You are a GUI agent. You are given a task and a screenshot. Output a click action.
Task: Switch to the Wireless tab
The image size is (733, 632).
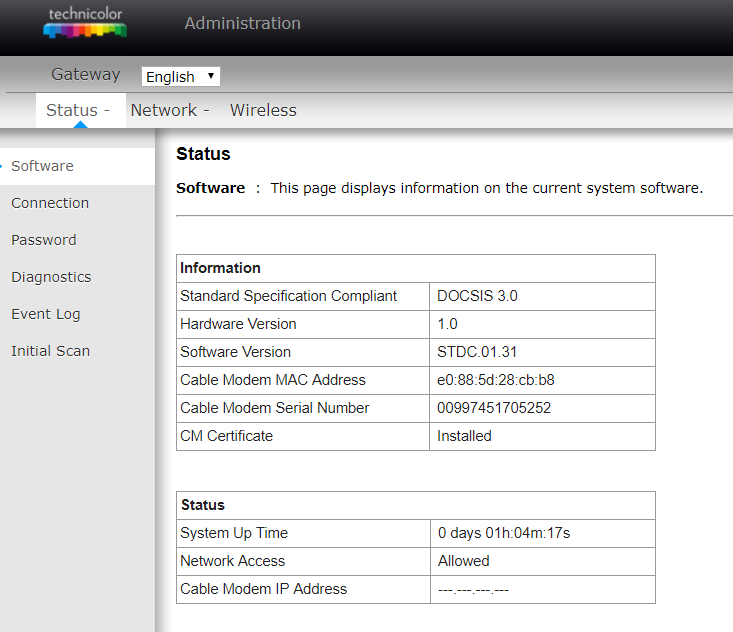click(x=263, y=110)
